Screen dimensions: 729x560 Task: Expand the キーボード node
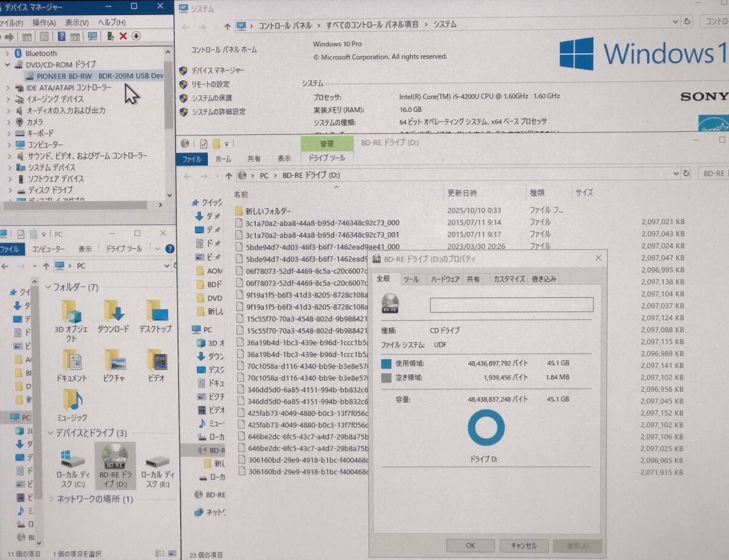[x=8, y=133]
